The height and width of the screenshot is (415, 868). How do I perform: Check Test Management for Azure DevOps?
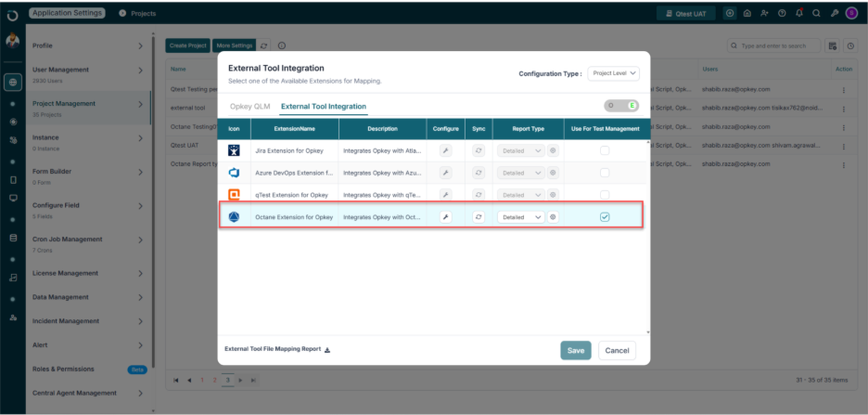tap(605, 173)
